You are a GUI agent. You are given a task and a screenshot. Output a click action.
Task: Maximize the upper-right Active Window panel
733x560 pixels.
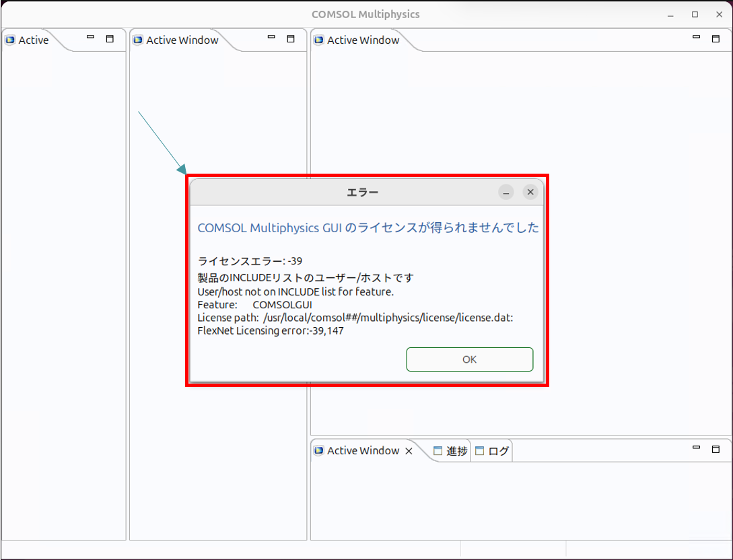pos(716,39)
